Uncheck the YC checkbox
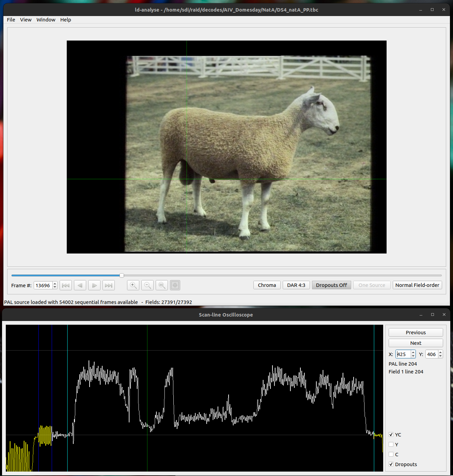The height and width of the screenshot is (476, 453). tap(391, 434)
